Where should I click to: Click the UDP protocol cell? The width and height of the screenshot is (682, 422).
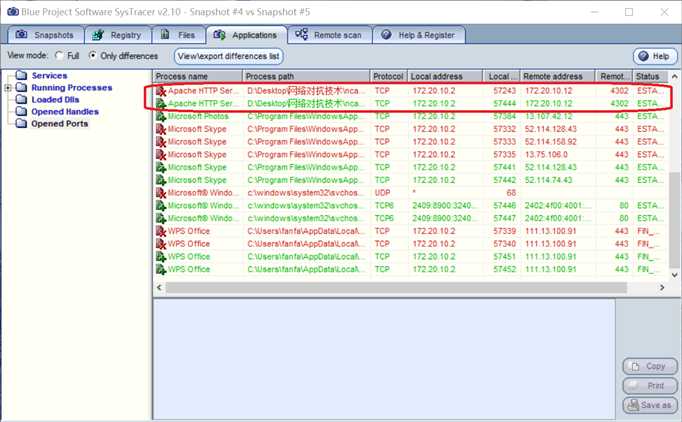pyautogui.click(x=382, y=193)
